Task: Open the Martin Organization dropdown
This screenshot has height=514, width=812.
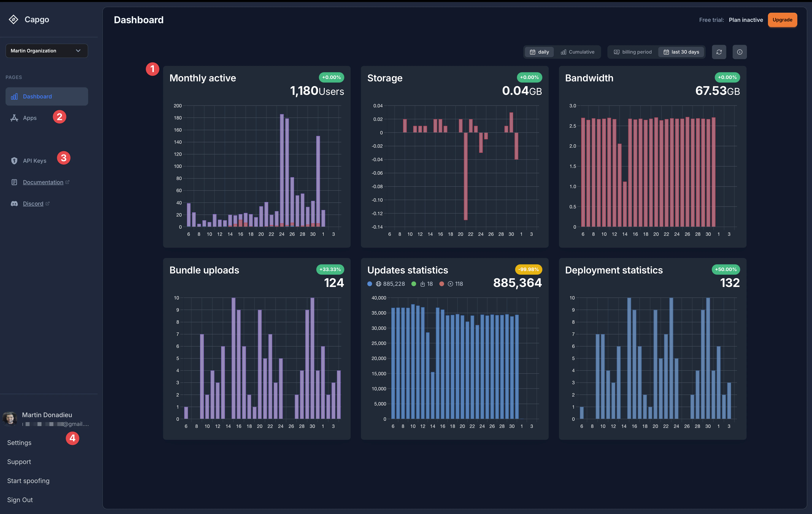Action: 46,51
